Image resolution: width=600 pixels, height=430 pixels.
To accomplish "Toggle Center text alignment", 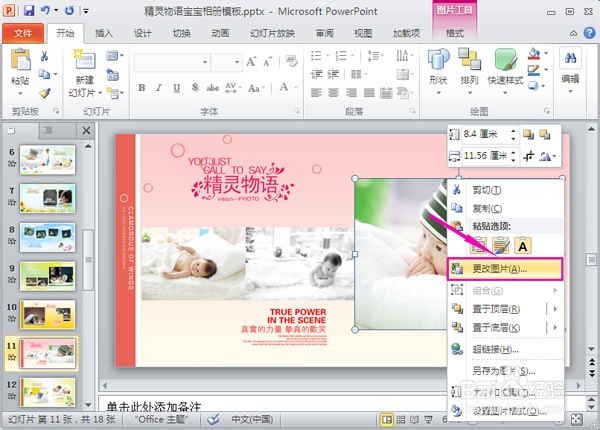I will point(333,93).
